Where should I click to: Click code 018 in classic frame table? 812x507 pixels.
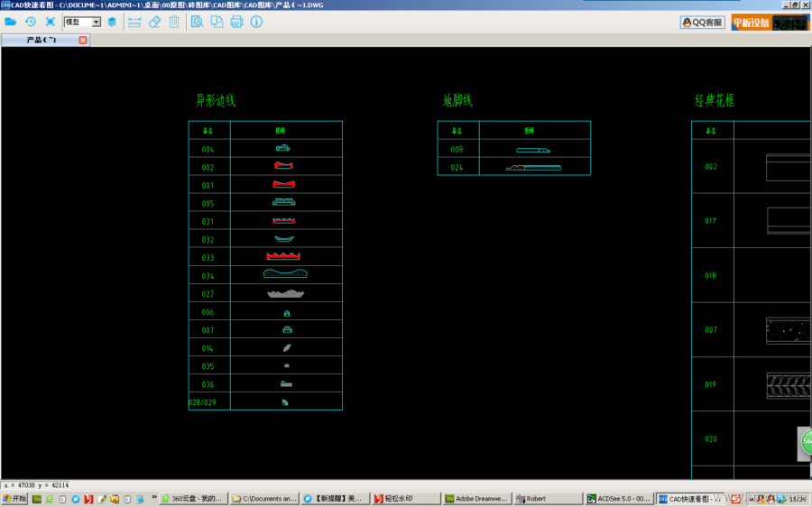pos(711,275)
